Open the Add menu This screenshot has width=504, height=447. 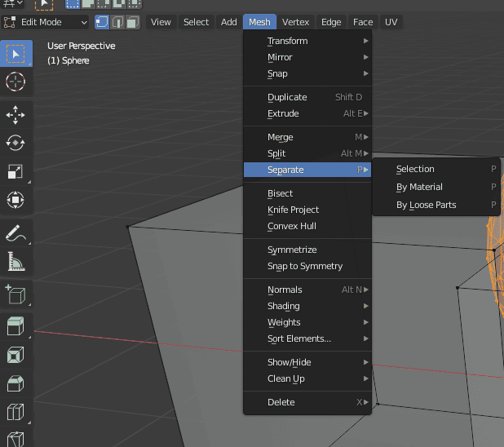point(229,22)
